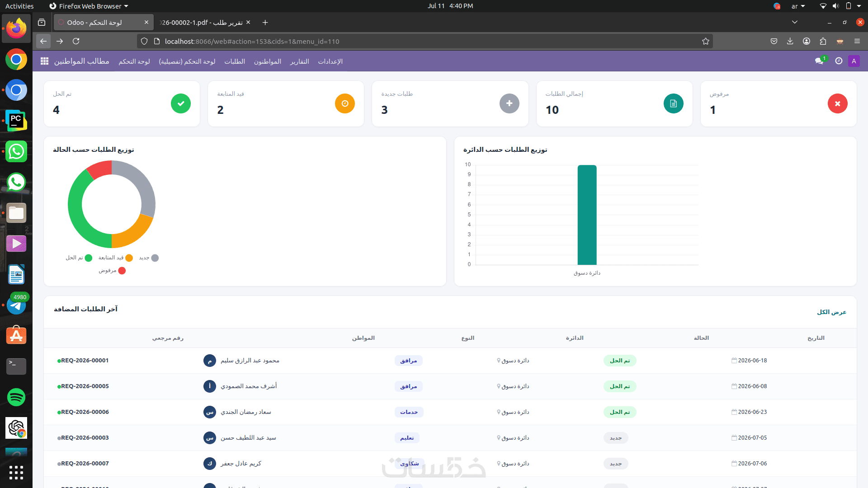Screen dimensions: 868x488
Task: Open Ubuntu Software from the dock
Action: click(16, 336)
